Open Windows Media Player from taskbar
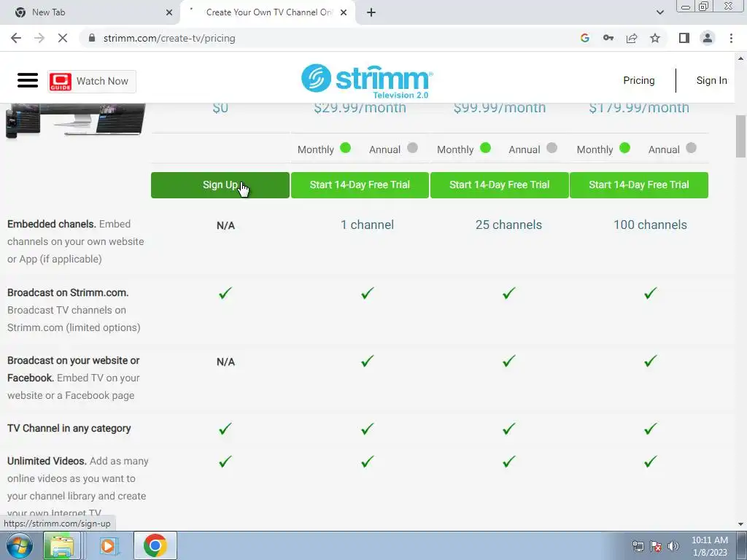 [x=108, y=545]
